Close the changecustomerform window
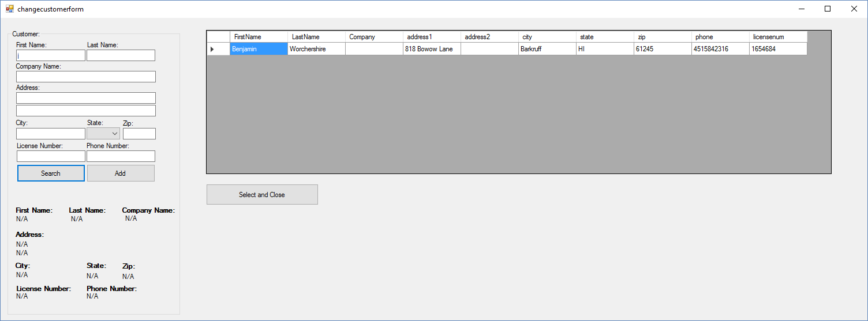This screenshot has width=868, height=321. coord(854,9)
